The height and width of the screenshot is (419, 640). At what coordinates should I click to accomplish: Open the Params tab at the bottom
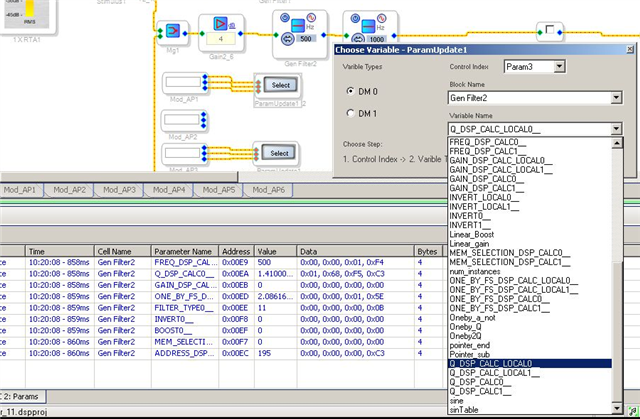click(x=21, y=396)
